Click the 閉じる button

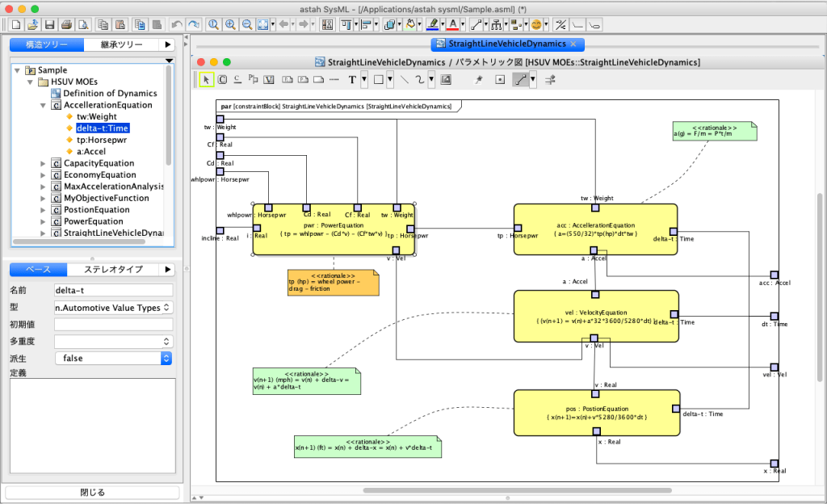92,492
